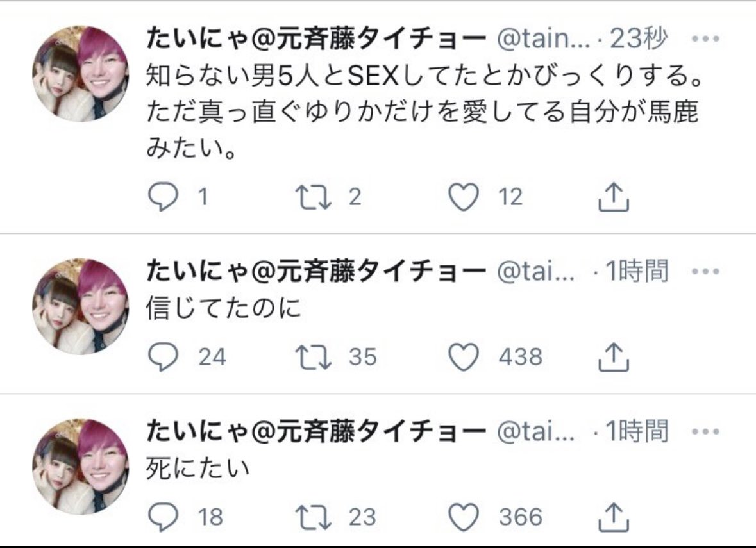
Task: Like the tweet with 366 likes
Action: click(464, 517)
